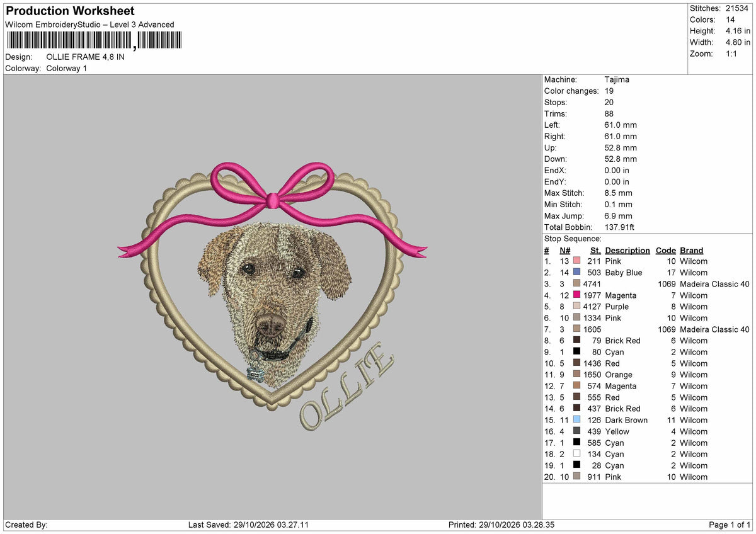This screenshot has width=756, height=534.
Task: Choose the white Cyan swatch with 134 stitches
Action: point(576,454)
